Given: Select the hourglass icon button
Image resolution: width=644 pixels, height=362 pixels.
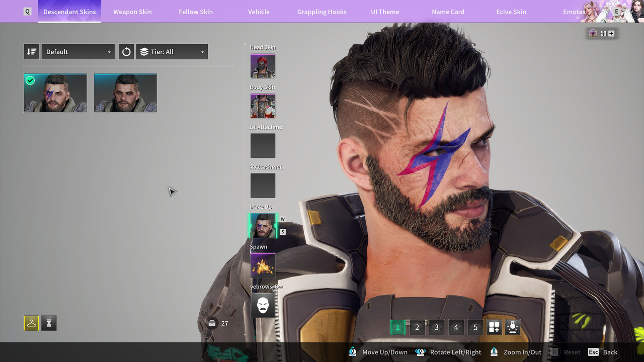Looking at the screenshot, I should point(49,323).
